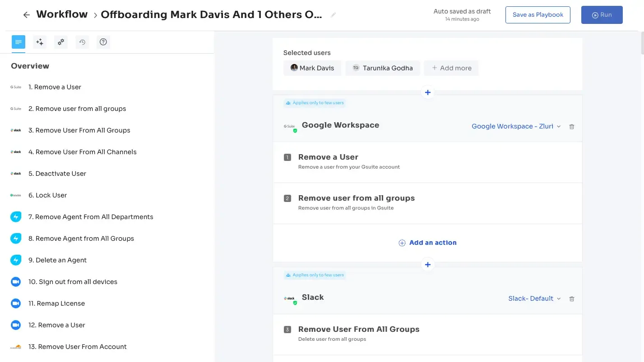This screenshot has height=362, width=644.
Task: Click lightning icon beside 9. Delete an Agent
Action: coord(16,260)
